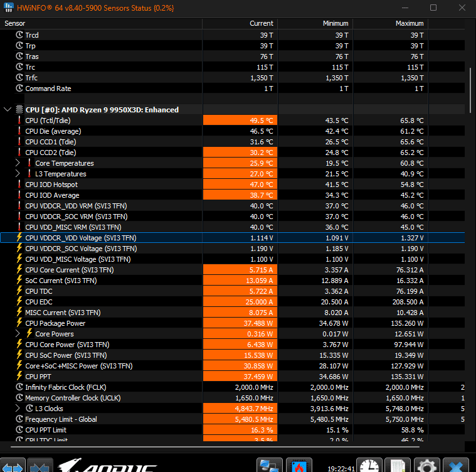
Task: Select the Trp timing row
Action: pyautogui.click(x=233, y=46)
